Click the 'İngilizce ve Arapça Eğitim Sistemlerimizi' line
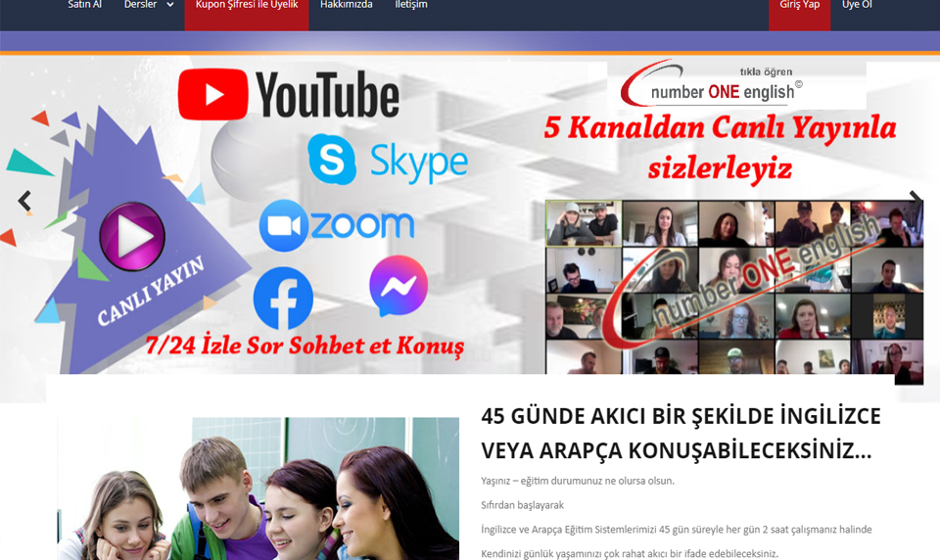 677,530
